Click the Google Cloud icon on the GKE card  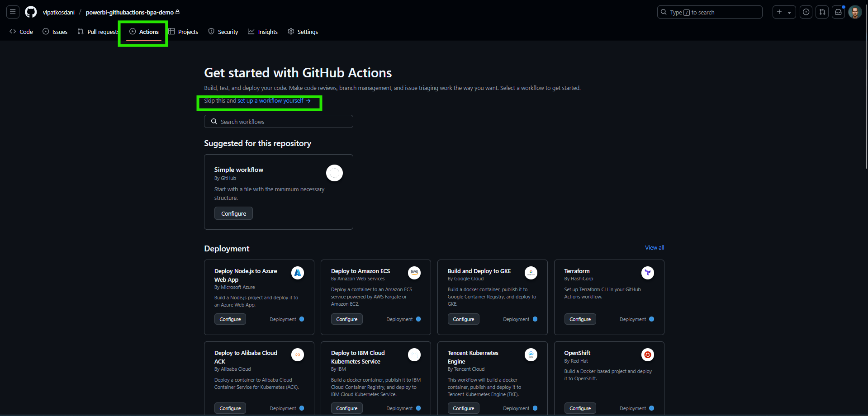[531, 273]
